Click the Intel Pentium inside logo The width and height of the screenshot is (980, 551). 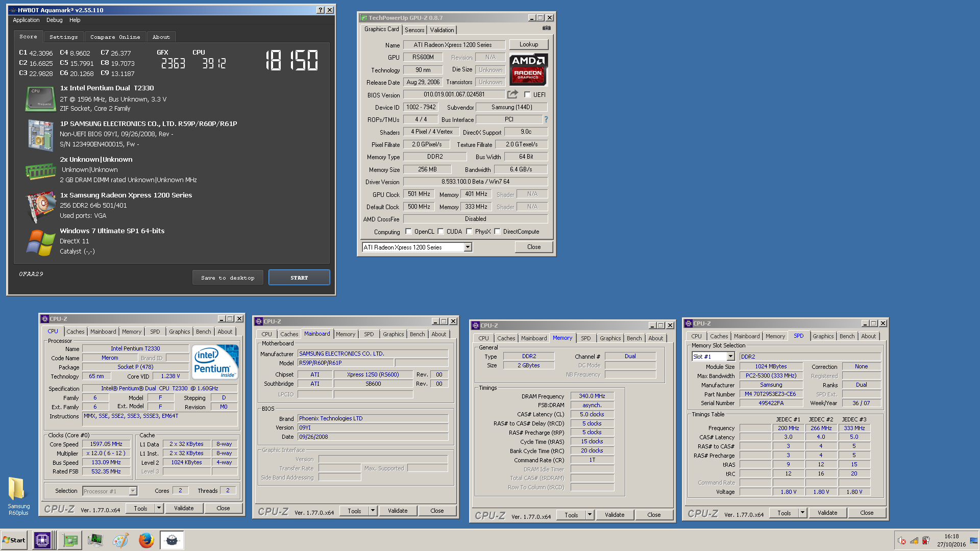[215, 362]
